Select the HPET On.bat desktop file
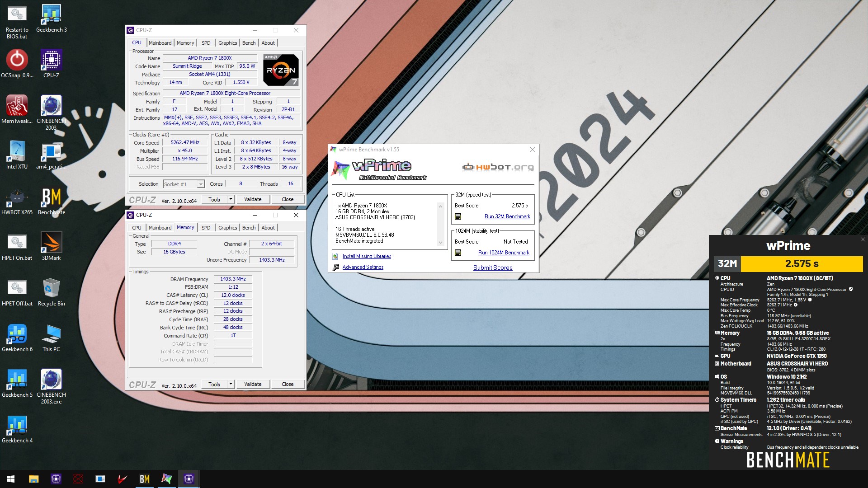 (17, 246)
